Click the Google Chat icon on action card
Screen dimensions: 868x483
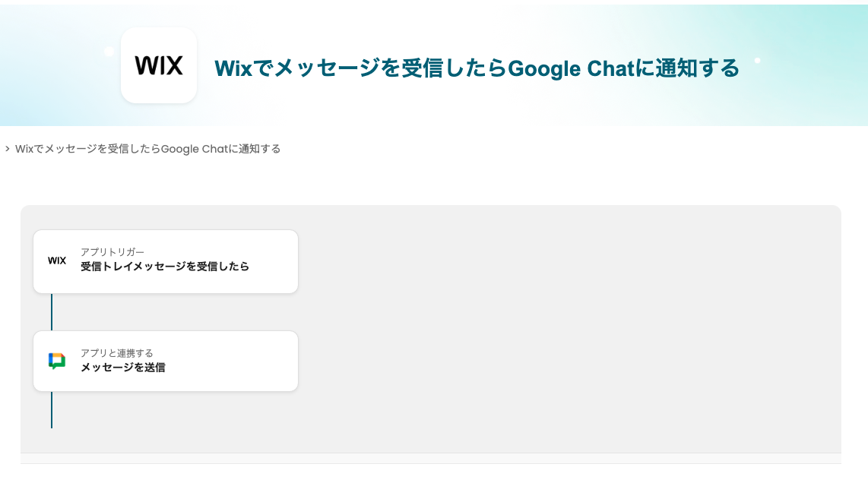(x=57, y=361)
